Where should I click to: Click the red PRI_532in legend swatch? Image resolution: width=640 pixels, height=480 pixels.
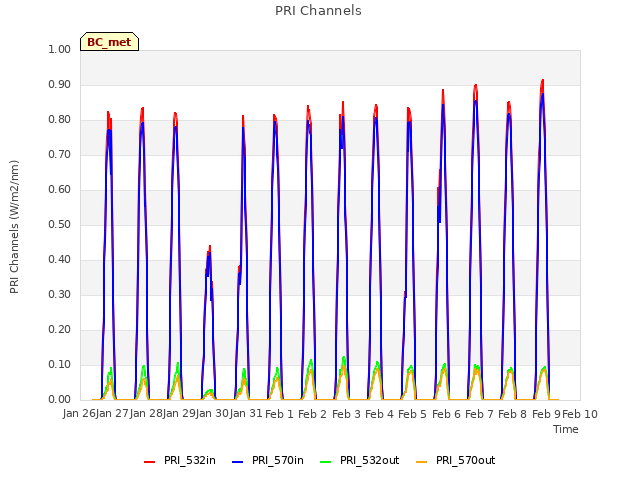[x=149, y=462]
